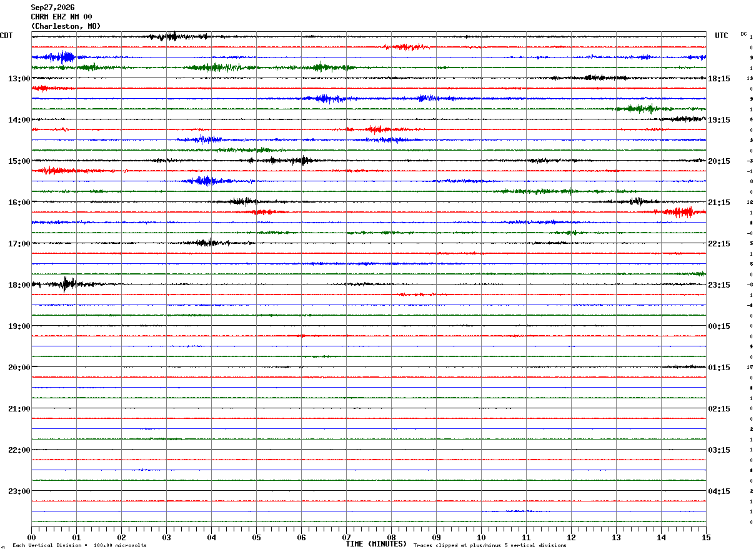
Task: Click the 00:15 UTC time label
Action: tap(719, 326)
